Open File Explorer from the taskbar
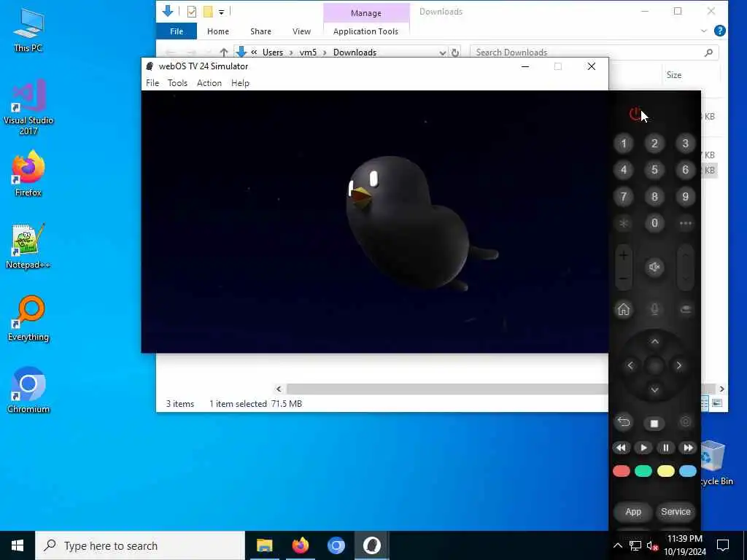The height and width of the screenshot is (560, 747). [264, 545]
